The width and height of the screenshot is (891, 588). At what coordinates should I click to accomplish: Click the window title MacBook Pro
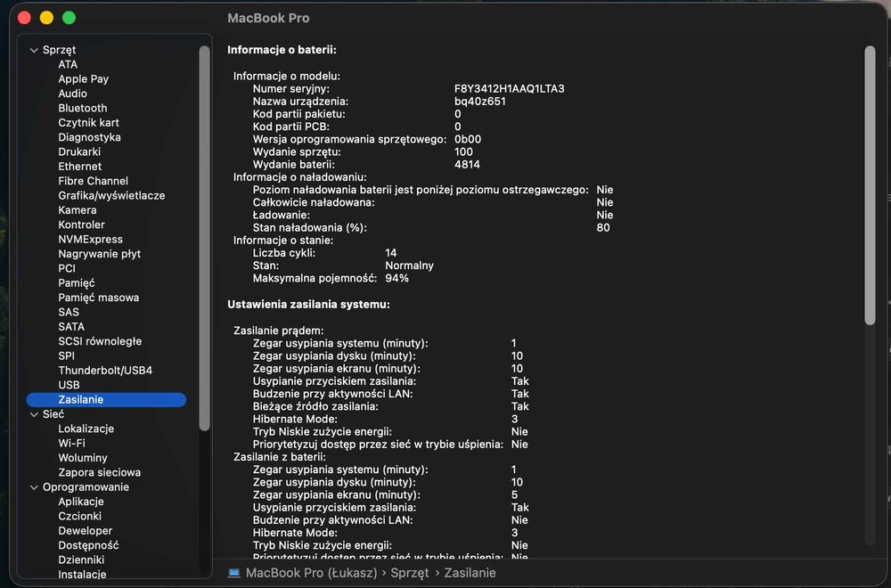(268, 18)
